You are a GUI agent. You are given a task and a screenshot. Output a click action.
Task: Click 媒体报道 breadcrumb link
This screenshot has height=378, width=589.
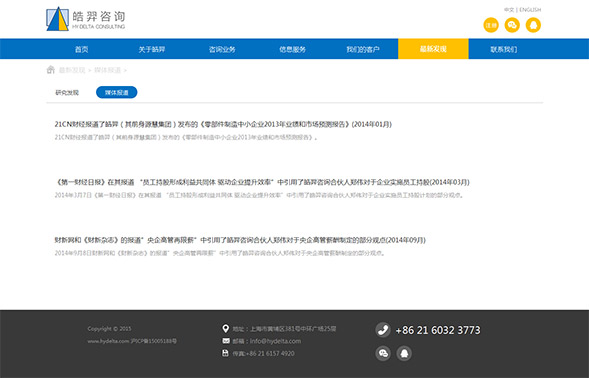(x=107, y=70)
